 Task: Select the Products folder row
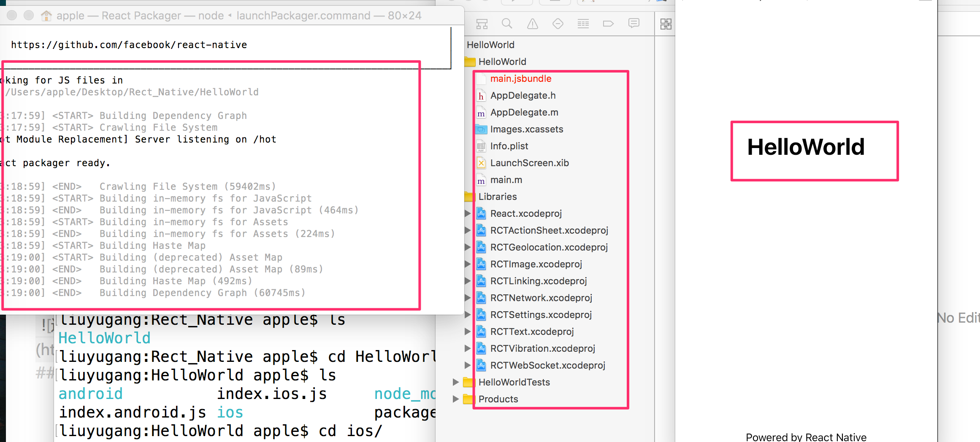point(498,399)
